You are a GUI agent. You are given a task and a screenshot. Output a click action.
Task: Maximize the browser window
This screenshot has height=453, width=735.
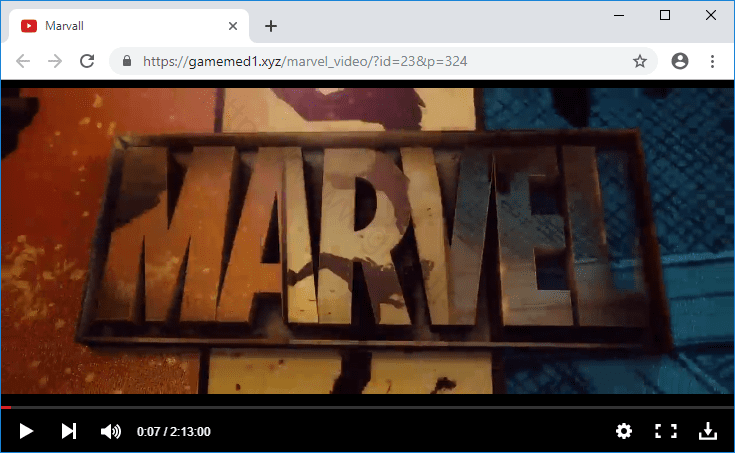click(x=665, y=15)
